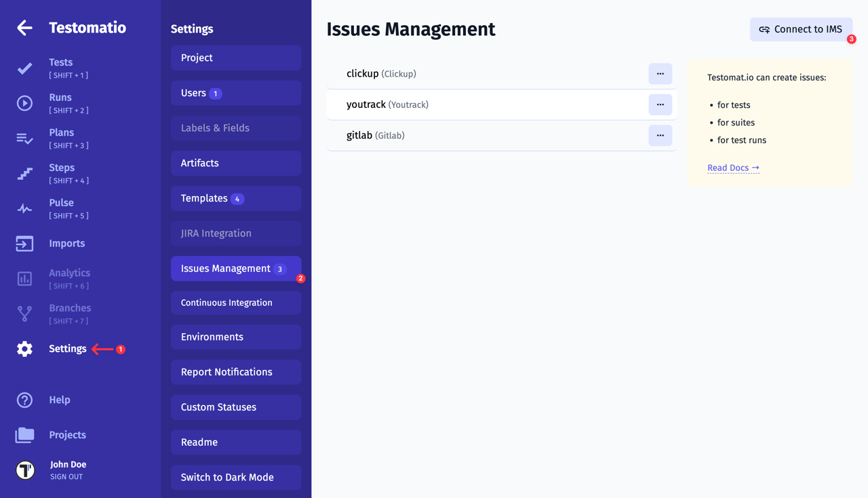The height and width of the screenshot is (498, 868).
Task: Open the clickup options menu
Action: pos(660,74)
